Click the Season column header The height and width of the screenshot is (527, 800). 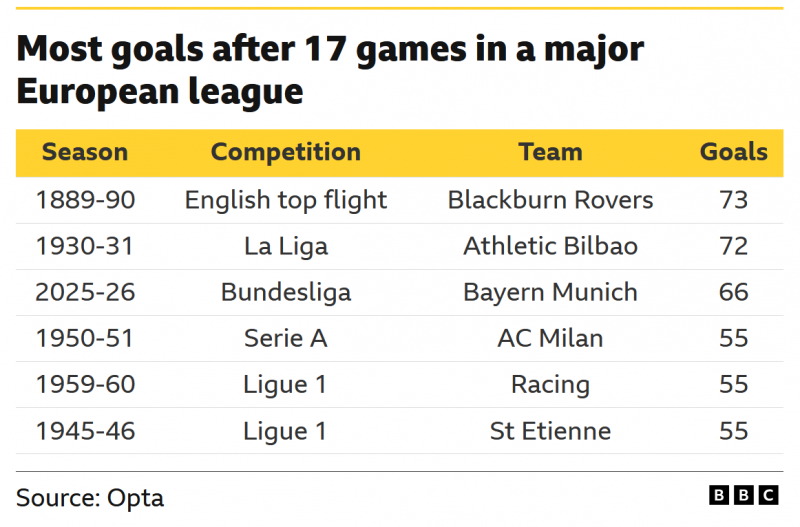(x=85, y=153)
